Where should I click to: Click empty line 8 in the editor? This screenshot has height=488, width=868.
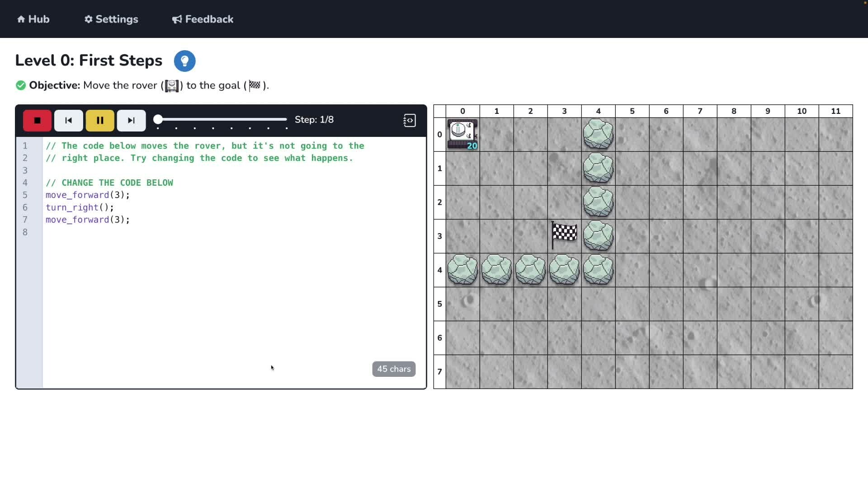[x=136, y=232]
